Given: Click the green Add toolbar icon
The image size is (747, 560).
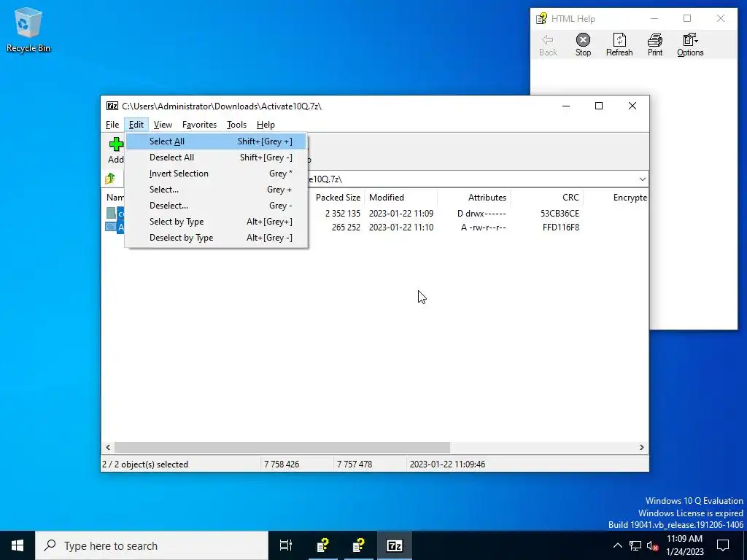Looking at the screenshot, I should tap(116, 144).
